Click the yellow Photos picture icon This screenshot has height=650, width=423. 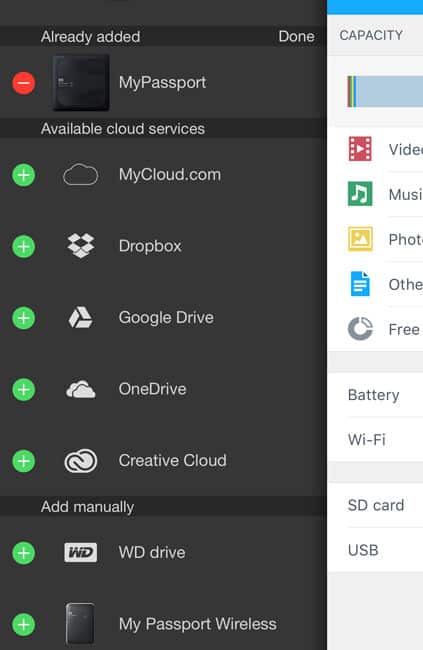coord(360,239)
